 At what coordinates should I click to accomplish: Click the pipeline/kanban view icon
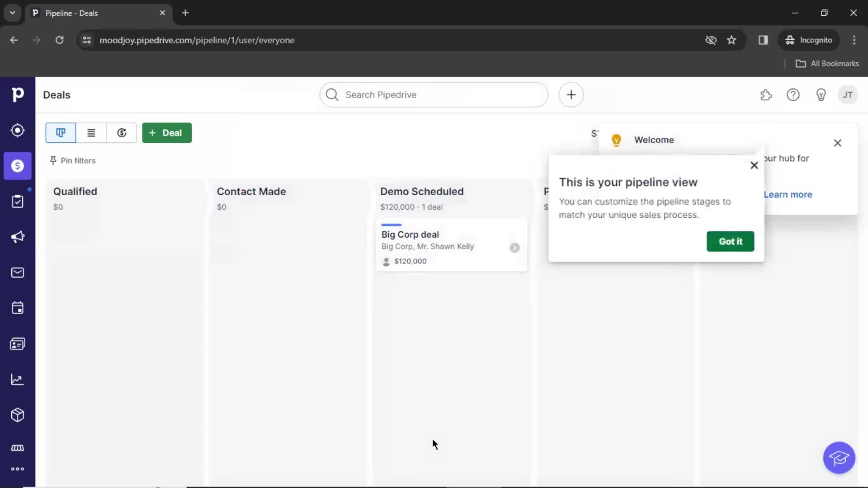[x=60, y=132]
